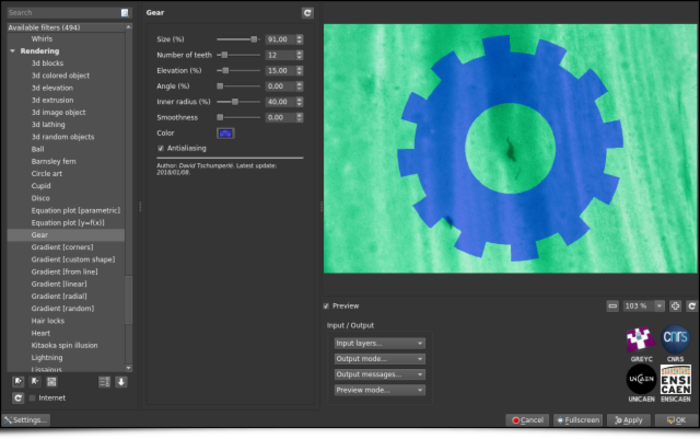Select the Barnsley fern filter
700x439 pixels.
coord(54,161)
